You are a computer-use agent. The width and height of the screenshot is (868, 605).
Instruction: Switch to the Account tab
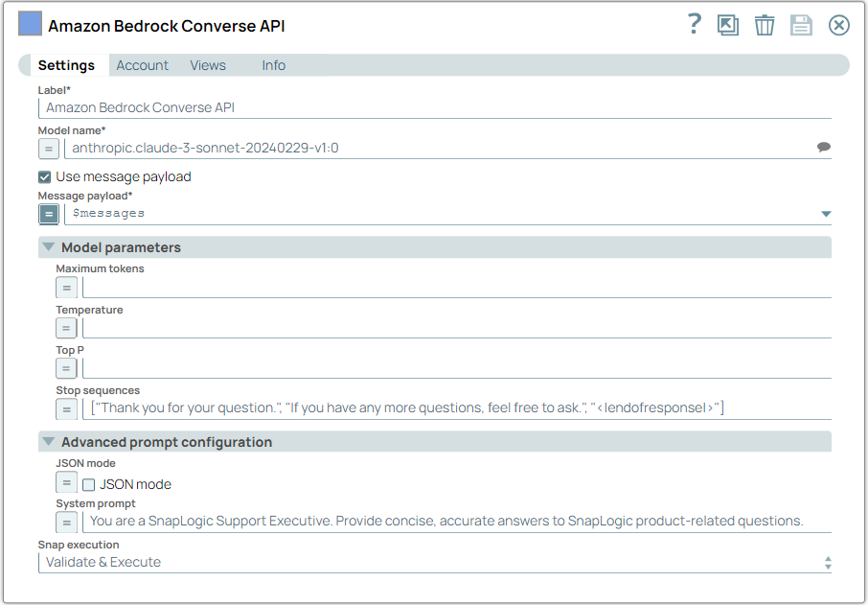pos(142,64)
